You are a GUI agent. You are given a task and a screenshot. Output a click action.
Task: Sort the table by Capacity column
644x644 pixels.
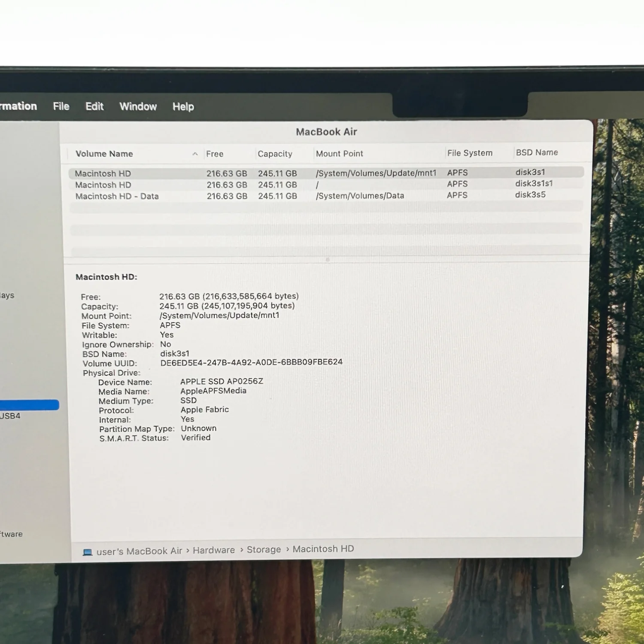[275, 154]
